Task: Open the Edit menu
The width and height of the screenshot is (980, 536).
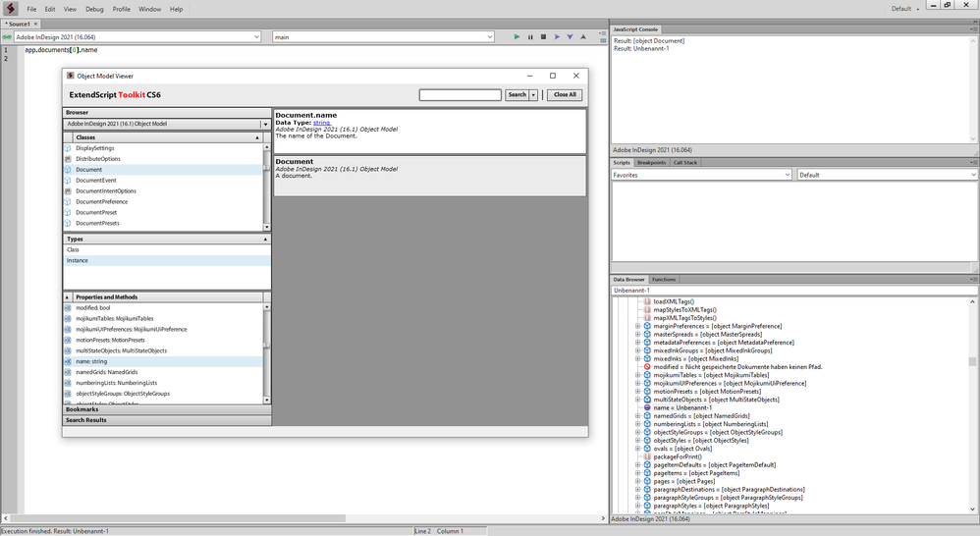Action: tap(50, 9)
